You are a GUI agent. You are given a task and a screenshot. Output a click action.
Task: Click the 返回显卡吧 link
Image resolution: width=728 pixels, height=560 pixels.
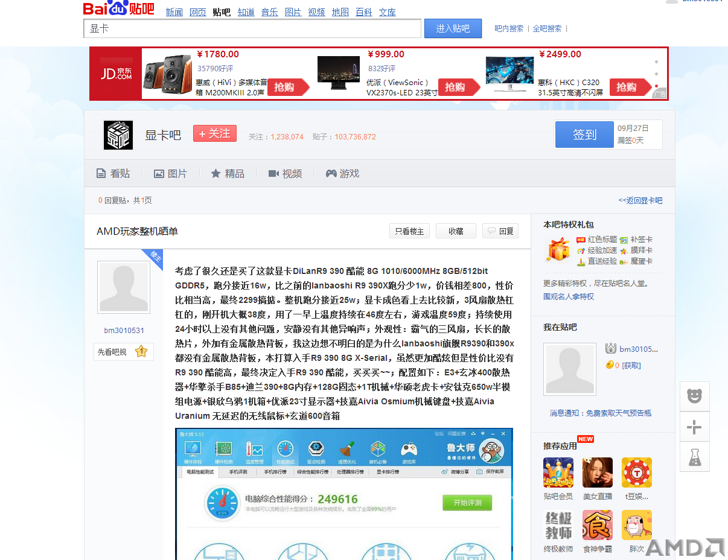tap(640, 200)
